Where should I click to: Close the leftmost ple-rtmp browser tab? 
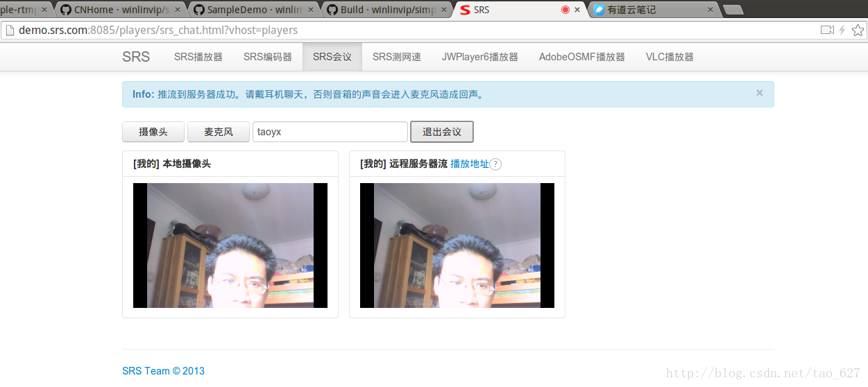44,10
